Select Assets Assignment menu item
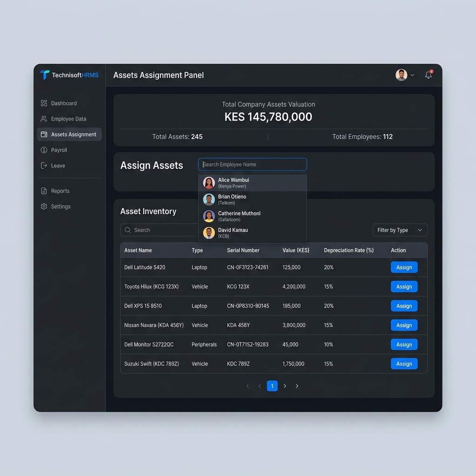Viewport: 476px width, 476px height. click(x=69, y=134)
